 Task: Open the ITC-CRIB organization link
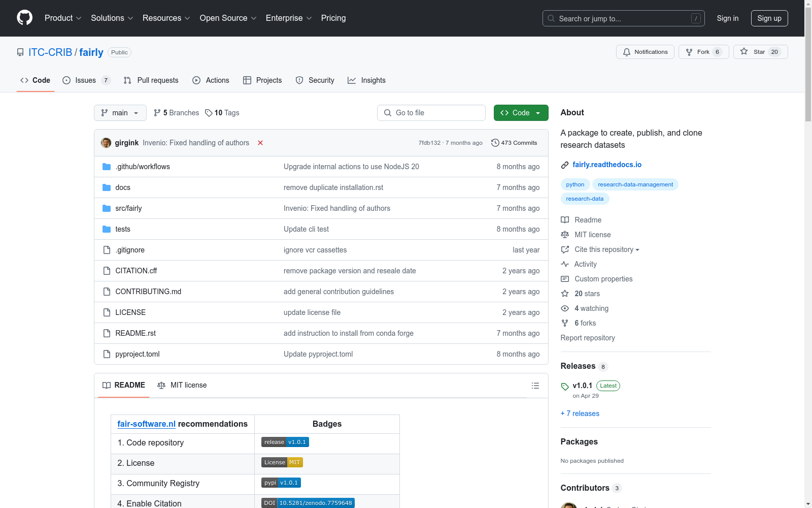point(50,52)
